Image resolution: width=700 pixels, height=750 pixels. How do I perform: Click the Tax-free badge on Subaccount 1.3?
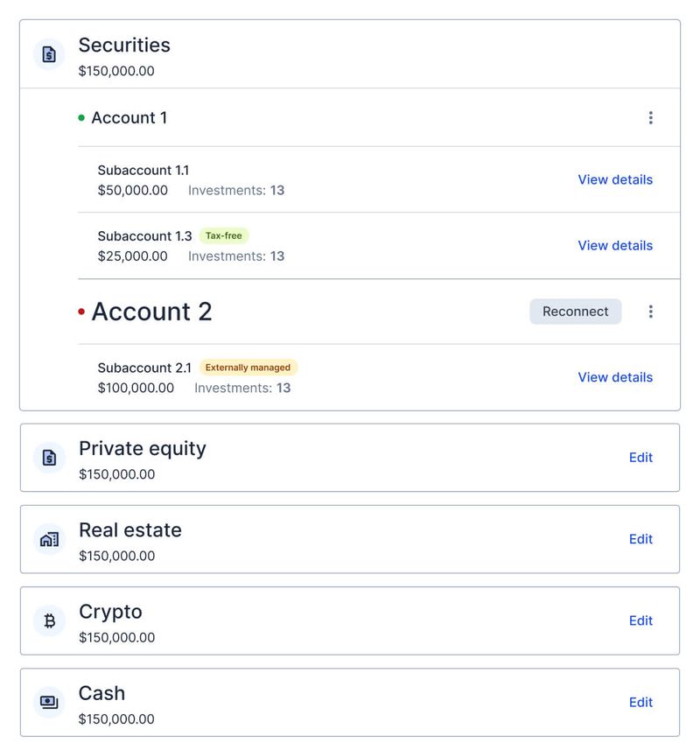[224, 235]
